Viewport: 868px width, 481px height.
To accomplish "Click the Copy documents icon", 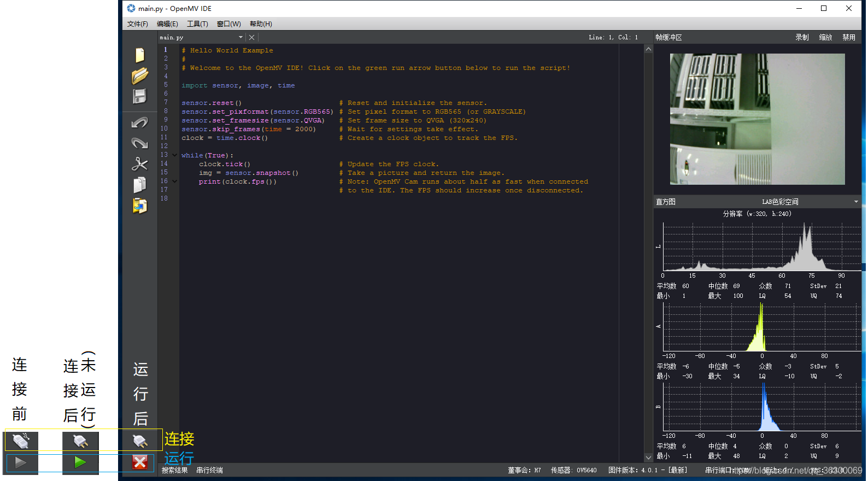I will coord(140,185).
